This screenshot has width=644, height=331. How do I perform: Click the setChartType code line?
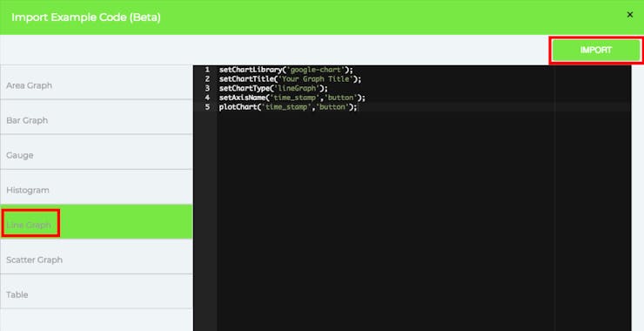(x=273, y=88)
